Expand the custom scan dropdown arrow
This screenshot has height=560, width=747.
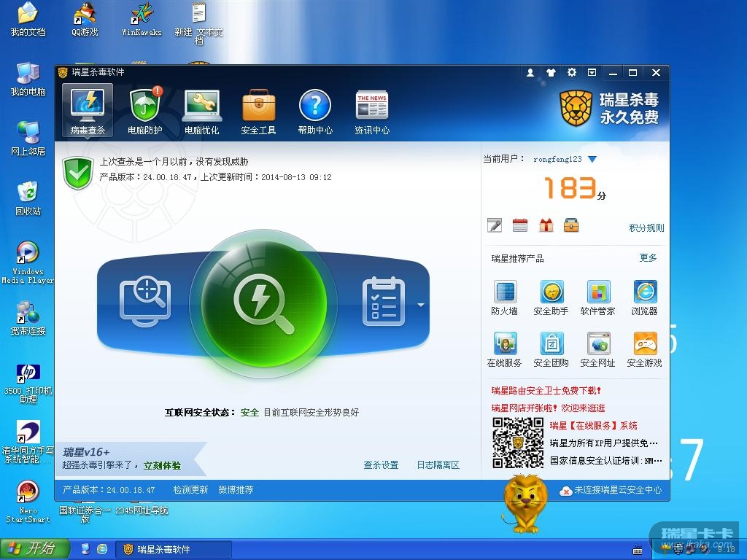pyautogui.click(x=421, y=305)
